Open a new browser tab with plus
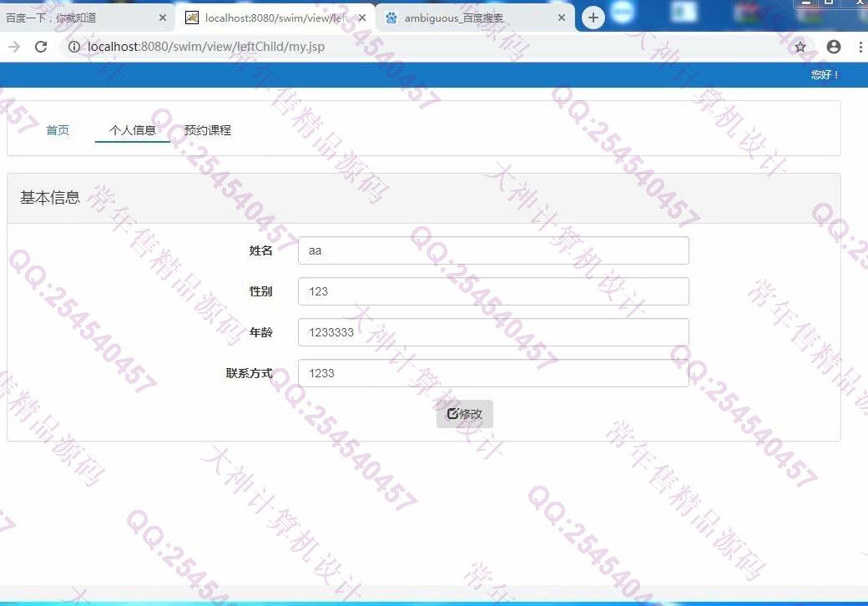The image size is (868, 606). click(x=593, y=18)
